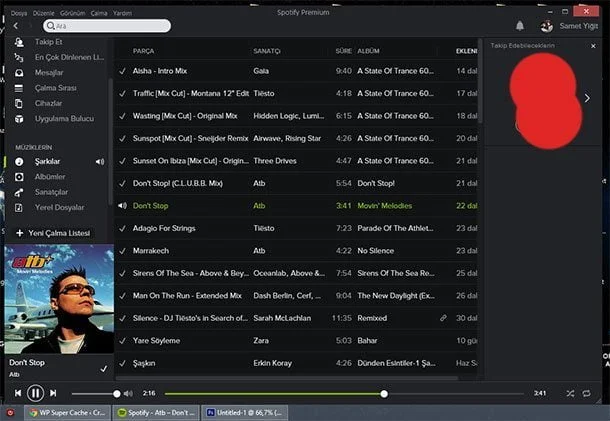Open the notifications bell
610x421 pixels.
pos(520,26)
